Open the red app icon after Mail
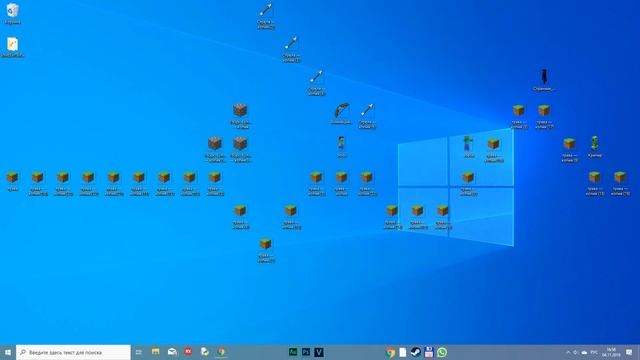The height and width of the screenshot is (360, 640). pyautogui.click(x=188, y=352)
